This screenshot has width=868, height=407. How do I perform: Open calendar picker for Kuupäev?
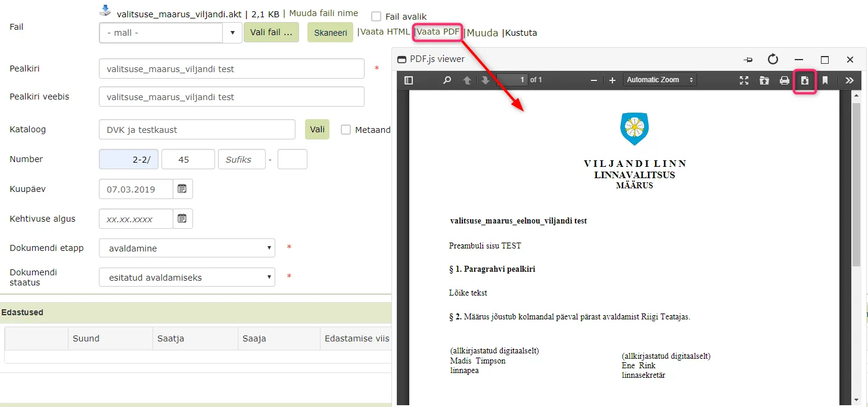182,189
